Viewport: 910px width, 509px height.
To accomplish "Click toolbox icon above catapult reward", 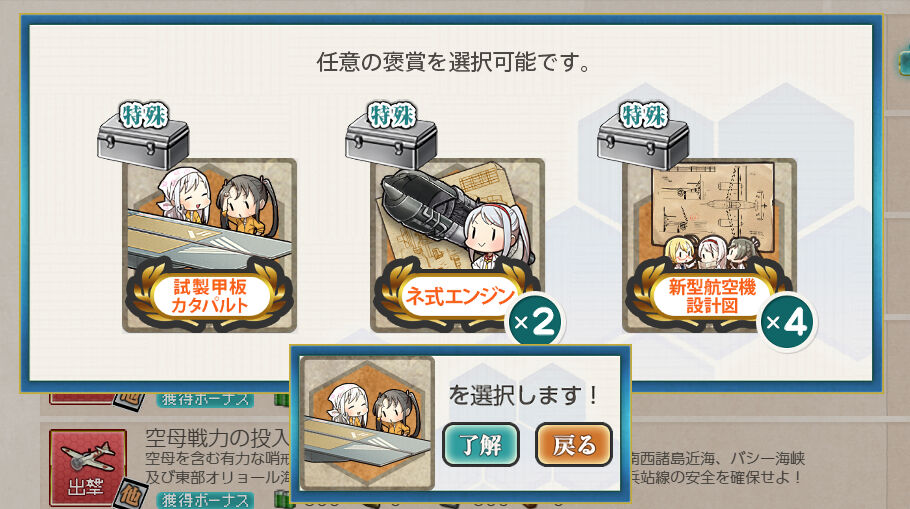I will click(x=143, y=141).
